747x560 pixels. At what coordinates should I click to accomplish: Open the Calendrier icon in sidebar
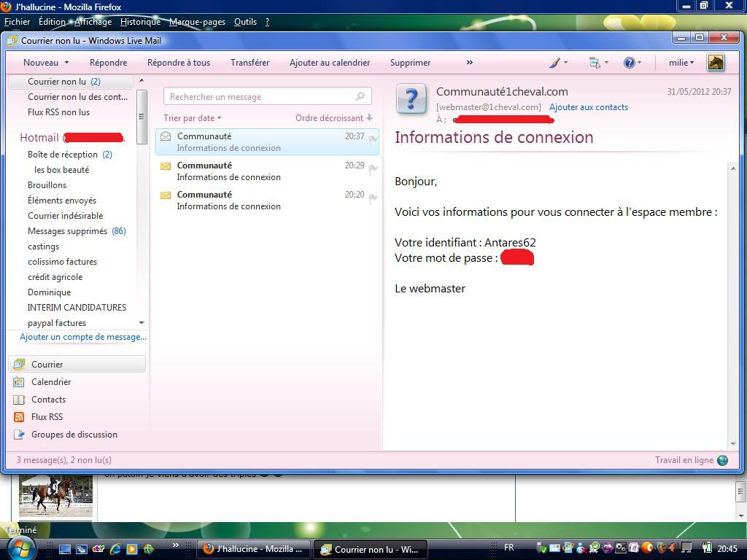coord(19,382)
